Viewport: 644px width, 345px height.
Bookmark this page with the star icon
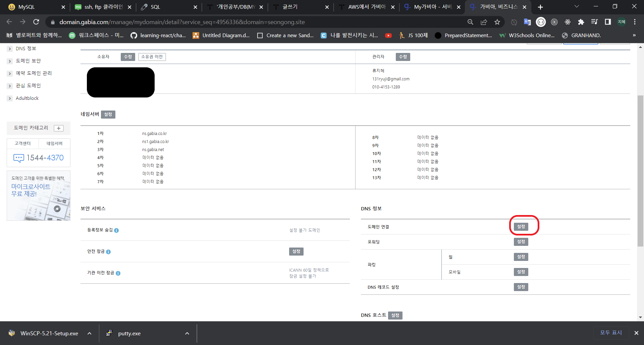pyautogui.click(x=497, y=22)
